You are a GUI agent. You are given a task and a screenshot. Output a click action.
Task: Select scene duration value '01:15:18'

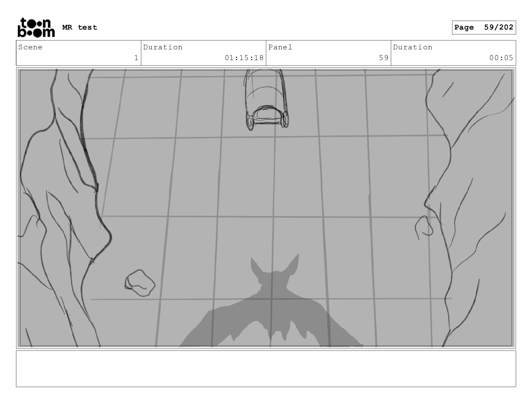click(x=244, y=58)
